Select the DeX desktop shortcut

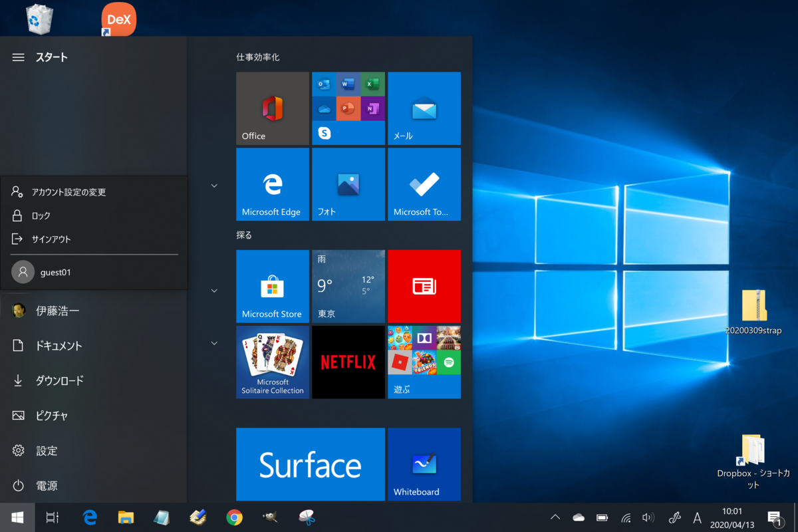(x=119, y=19)
